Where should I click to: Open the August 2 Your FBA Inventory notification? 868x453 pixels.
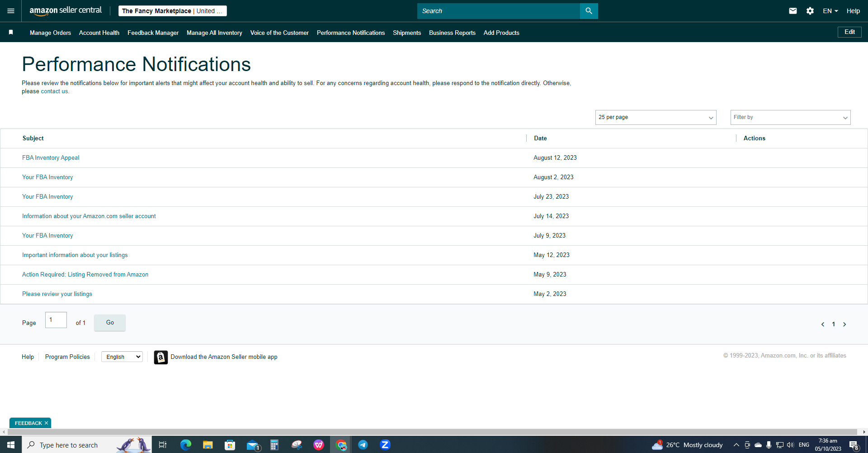47,177
